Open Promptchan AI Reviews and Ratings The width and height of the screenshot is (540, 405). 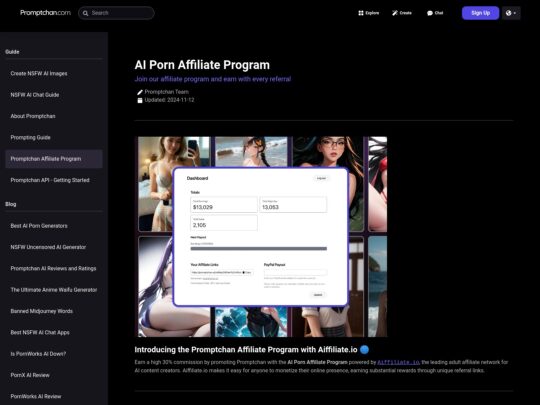tap(54, 268)
